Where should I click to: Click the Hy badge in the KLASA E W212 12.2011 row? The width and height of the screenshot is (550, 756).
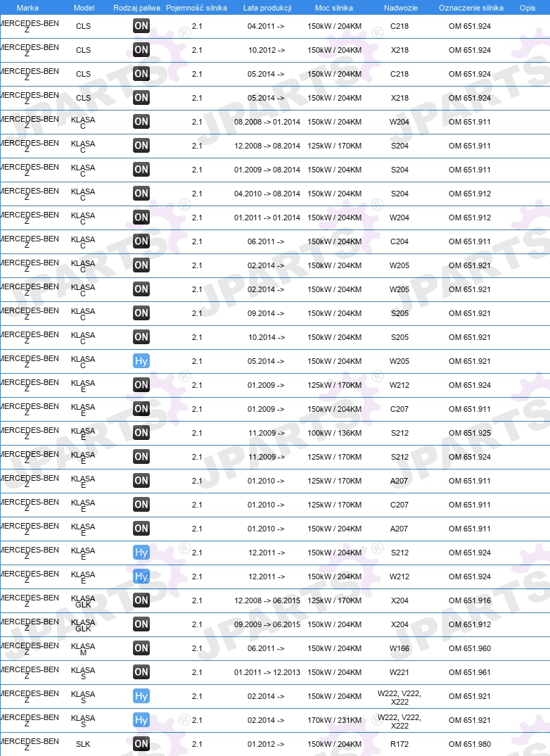coord(141,577)
